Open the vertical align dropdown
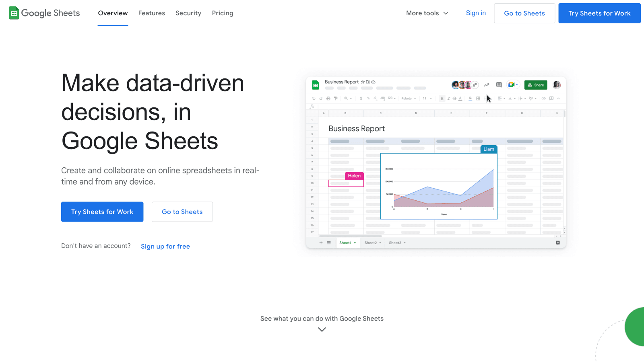Screen dimensions: 644x362 coord(512,98)
